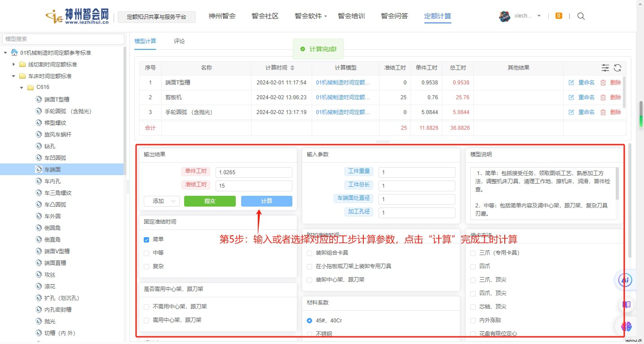Viewport: 644px width, 344px height.
Task: Click the 工件重量 input field
Action: pyautogui.click(x=417, y=172)
